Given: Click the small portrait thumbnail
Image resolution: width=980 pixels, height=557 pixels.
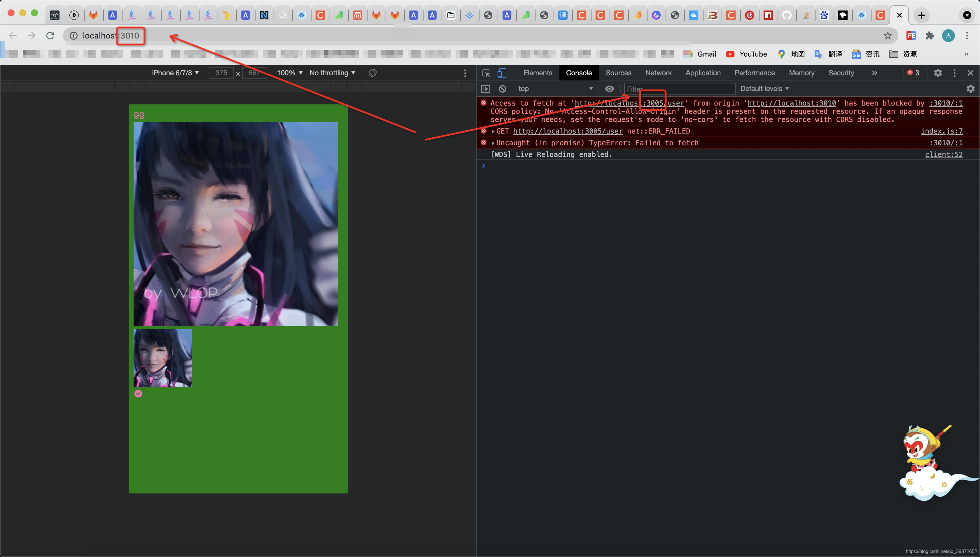Looking at the screenshot, I should point(162,358).
